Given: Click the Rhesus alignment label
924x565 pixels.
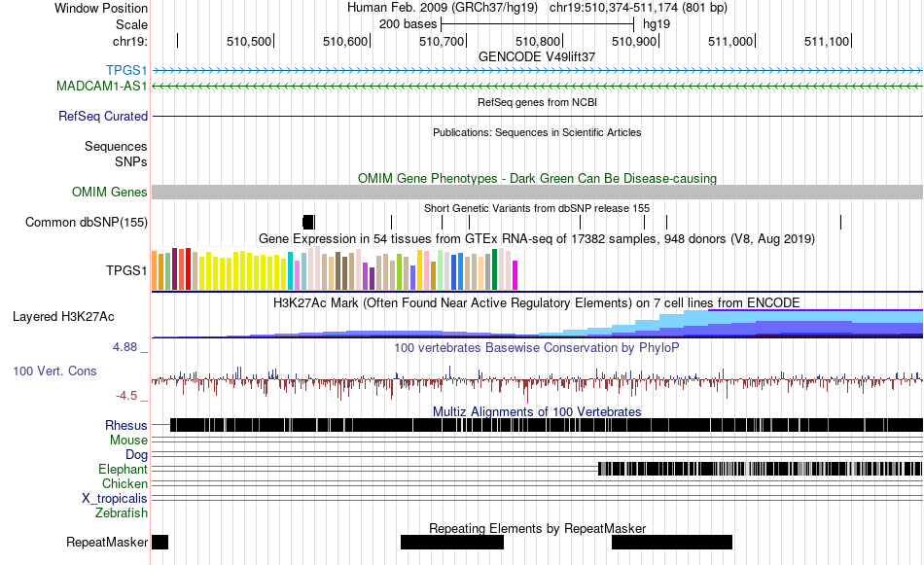Looking at the screenshot, I should [126, 425].
